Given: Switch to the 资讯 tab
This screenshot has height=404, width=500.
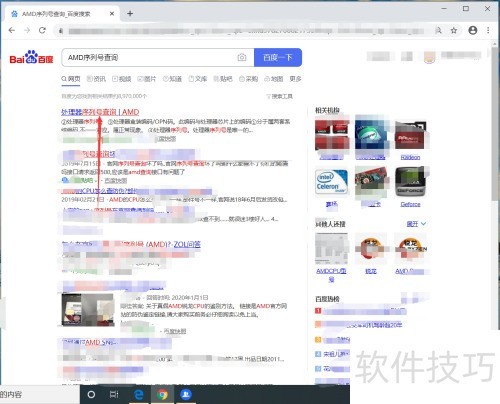Looking at the screenshot, I should [96, 79].
